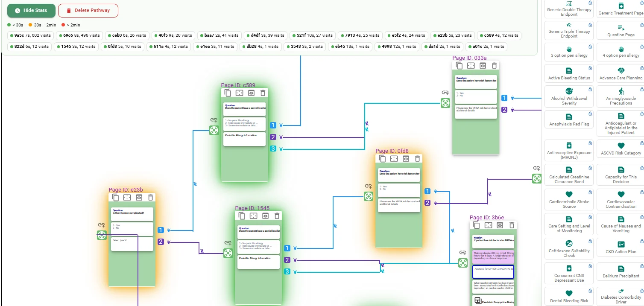
Task: Duplicate page 1545 using the copy icon
Action: 242,216
